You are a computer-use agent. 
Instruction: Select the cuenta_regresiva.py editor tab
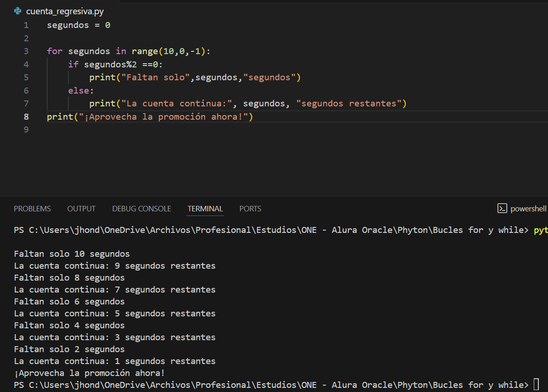[x=64, y=11]
